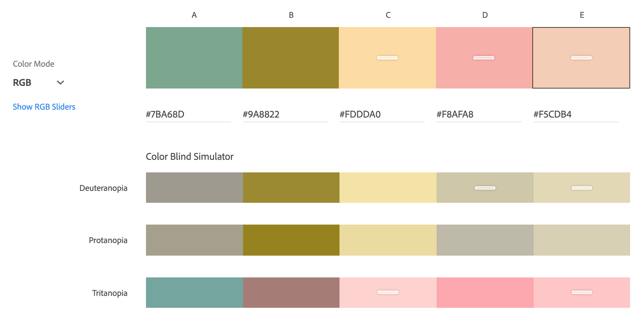Click Deuteranopia conflict marker in column E
Viewport: 644px width, 323px height.
click(x=582, y=188)
